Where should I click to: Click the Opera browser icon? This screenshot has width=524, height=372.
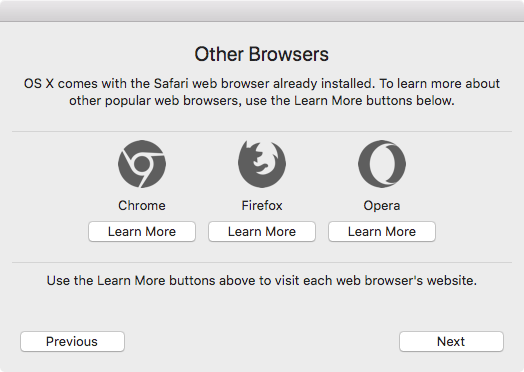tap(382, 164)
